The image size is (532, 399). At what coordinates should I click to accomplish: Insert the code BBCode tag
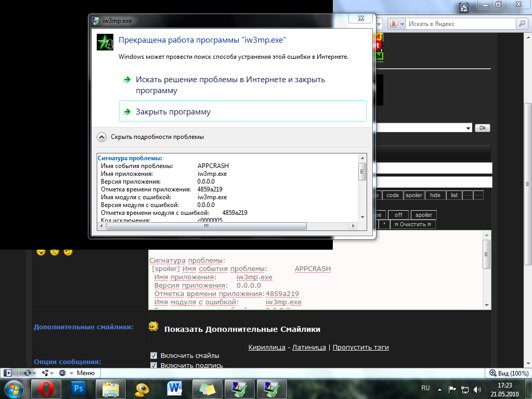pyautogui.click(x=393, y=195)
